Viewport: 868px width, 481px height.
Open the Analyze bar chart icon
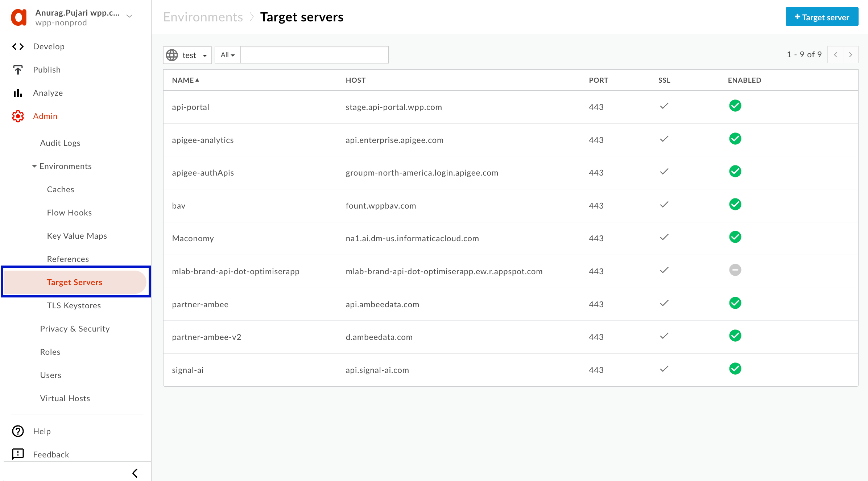[18, 93]
